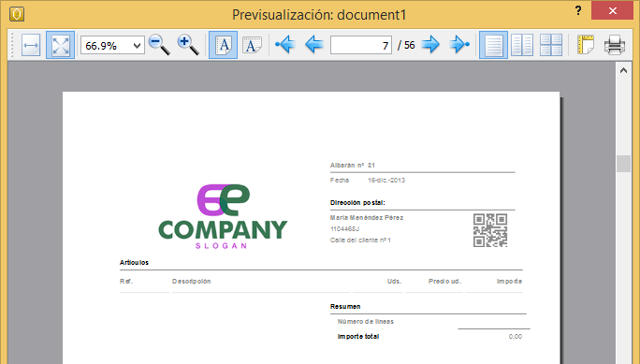Show facing pages view

click(522, 45)
